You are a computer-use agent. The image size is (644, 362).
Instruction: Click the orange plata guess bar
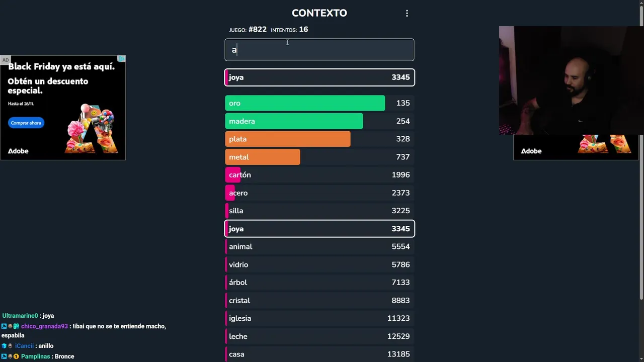coord(287,139)
